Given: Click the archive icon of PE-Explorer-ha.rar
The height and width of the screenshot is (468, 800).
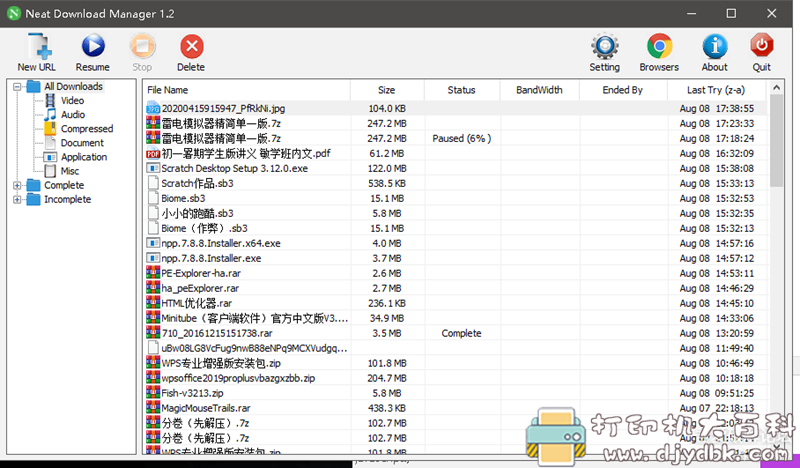Looking at the screenshot, I should (153, 273).
